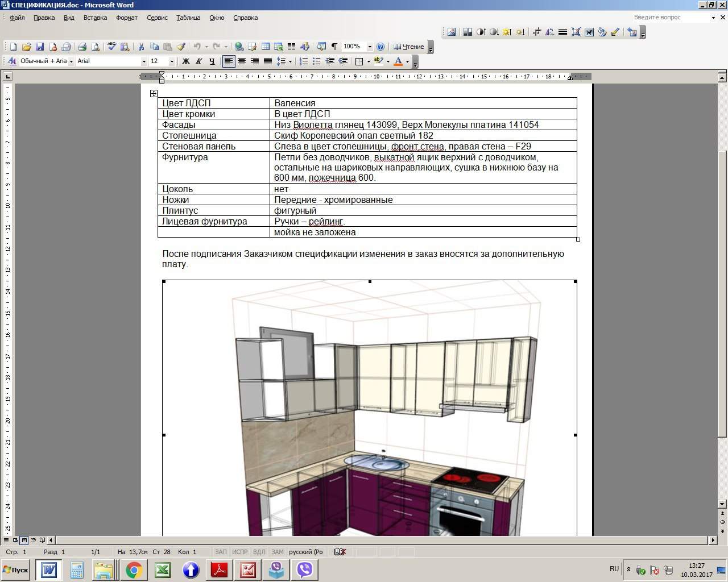
Task: Open the Формат menu
Action: tap(126, 18)
